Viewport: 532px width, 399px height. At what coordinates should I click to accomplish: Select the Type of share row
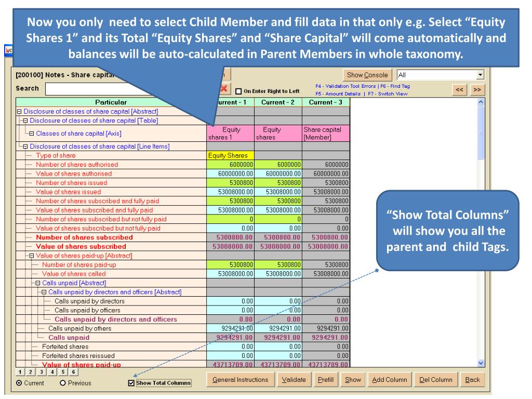click(x=111, y=155)
